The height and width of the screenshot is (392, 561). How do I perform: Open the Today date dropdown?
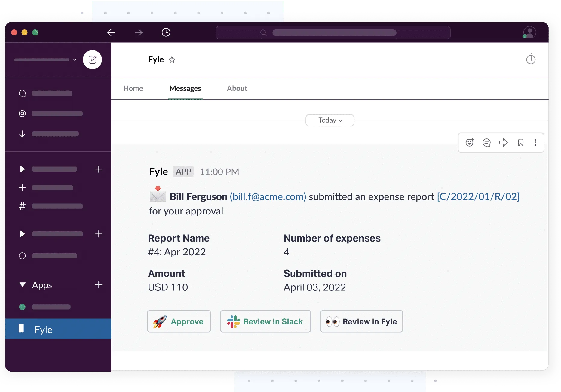point(330,120)
